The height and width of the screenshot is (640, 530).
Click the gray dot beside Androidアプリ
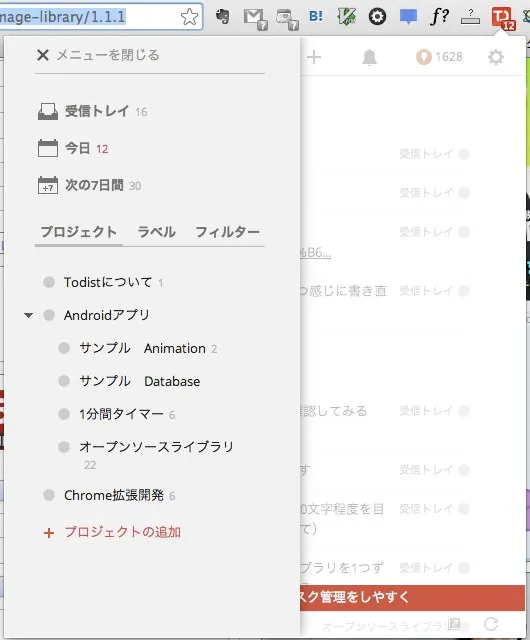coord(49,315)
